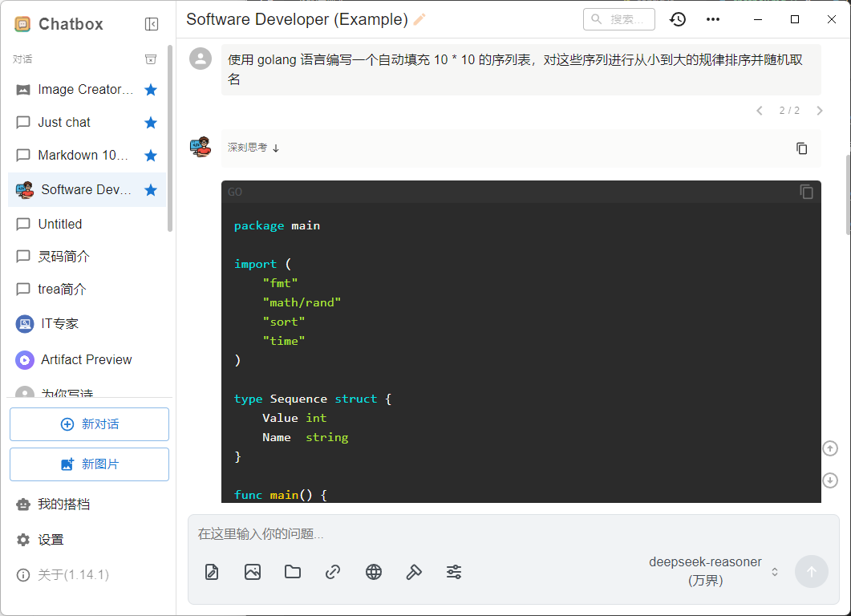
Task: Click the pencil icon to edit conversation title
Action: point(419,19)
